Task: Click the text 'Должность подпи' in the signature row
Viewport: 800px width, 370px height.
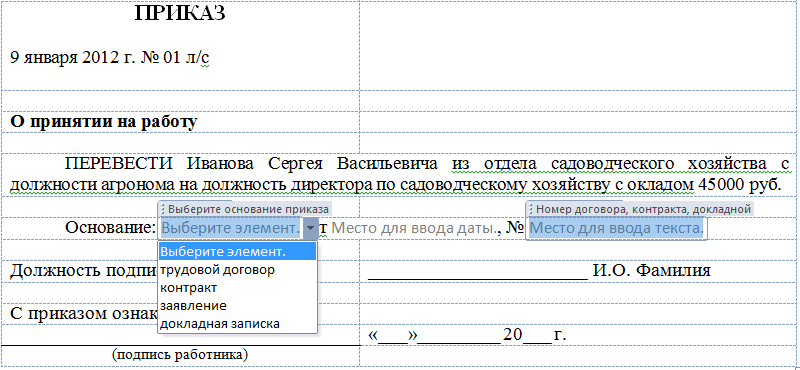Action: coord(83,270)
